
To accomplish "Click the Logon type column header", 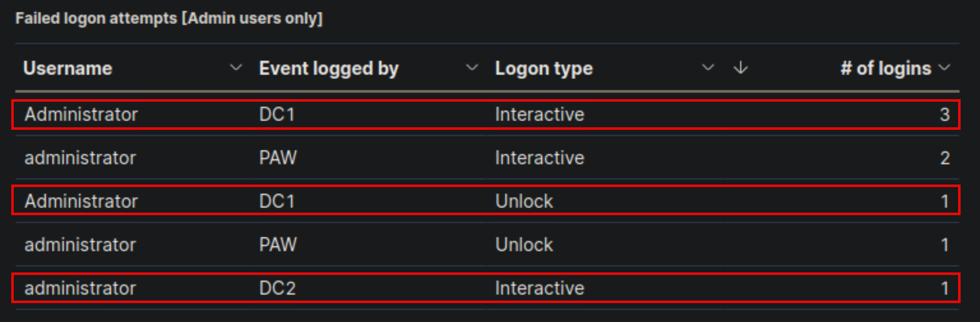I will (x=544, y=67).
